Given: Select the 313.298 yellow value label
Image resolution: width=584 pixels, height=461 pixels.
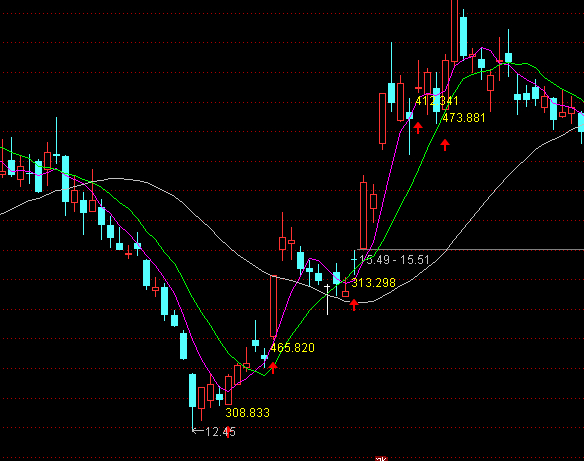Looking at the screenshot, I should [373, 283].
